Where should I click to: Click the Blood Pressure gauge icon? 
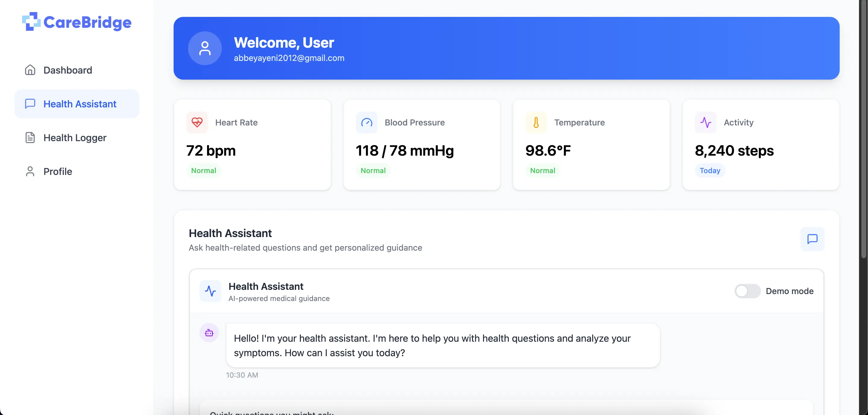click(x=366, y=122)
